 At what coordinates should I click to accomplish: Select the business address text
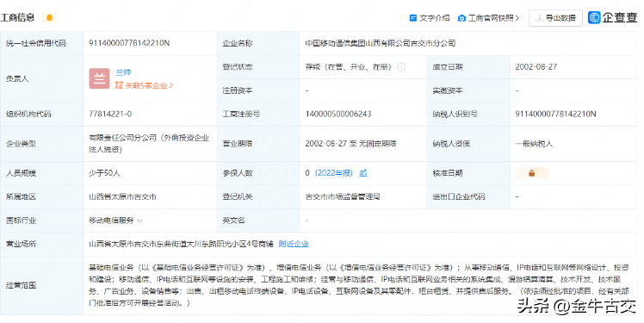(x=181, y=244)
